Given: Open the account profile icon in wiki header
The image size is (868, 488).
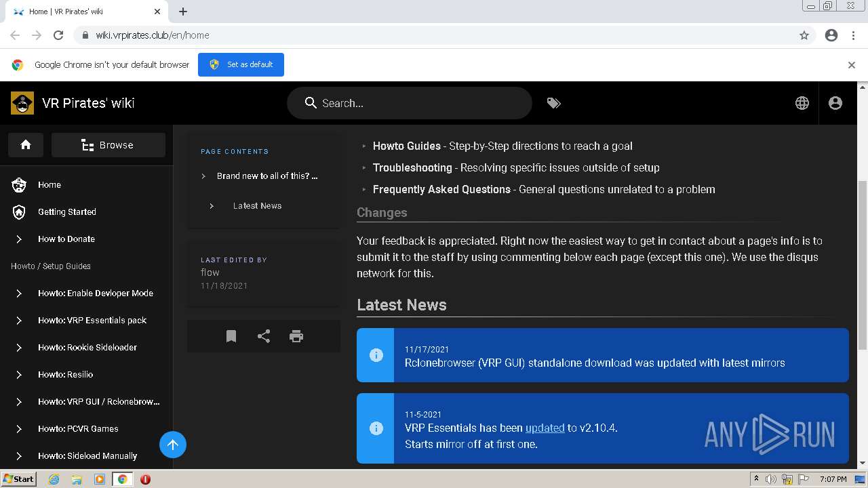Looking at the screenshot, I should point(835,103).
